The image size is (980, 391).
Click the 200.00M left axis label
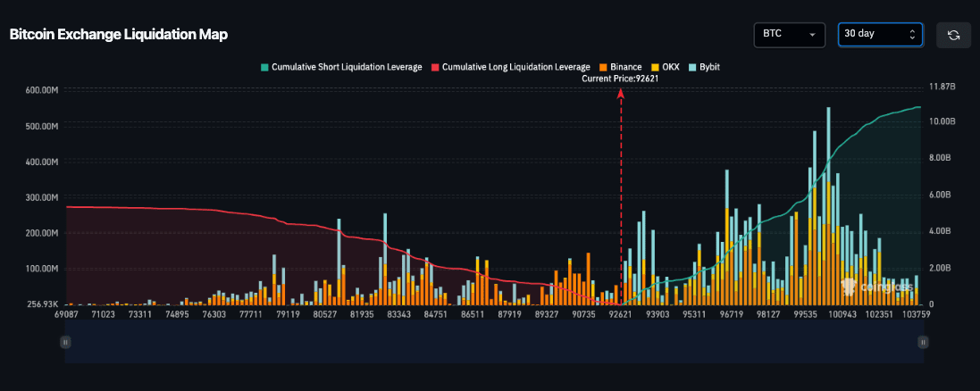point(43,233)
